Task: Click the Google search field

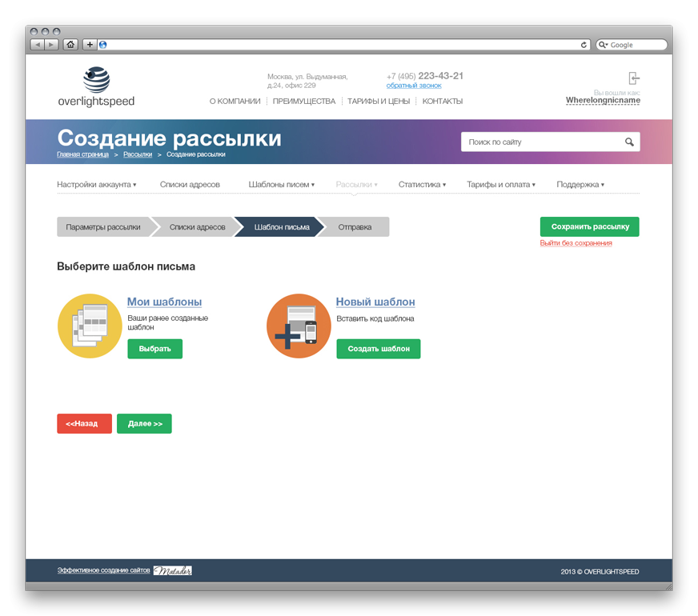Action: (x=632, y=45)
